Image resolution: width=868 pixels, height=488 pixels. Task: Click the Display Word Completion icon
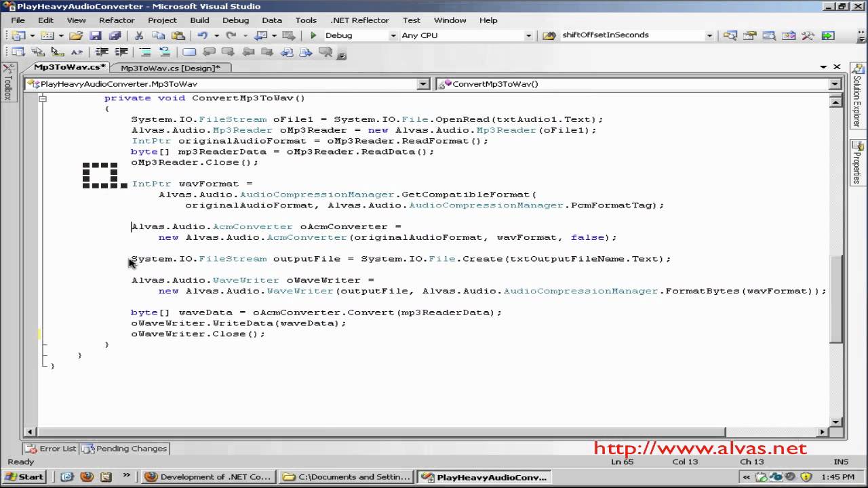point(77,52)
